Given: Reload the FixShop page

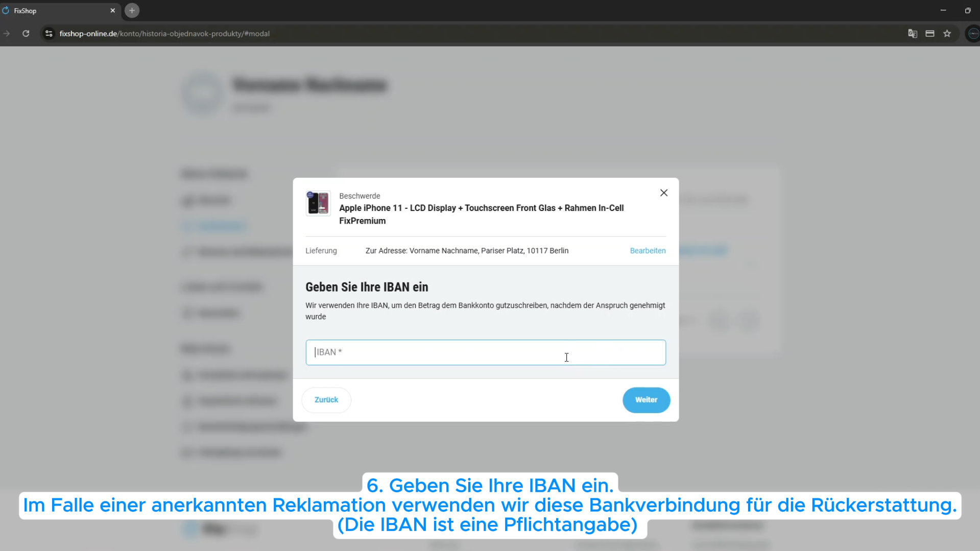Looking at the screenshot, I should (26, 34).
